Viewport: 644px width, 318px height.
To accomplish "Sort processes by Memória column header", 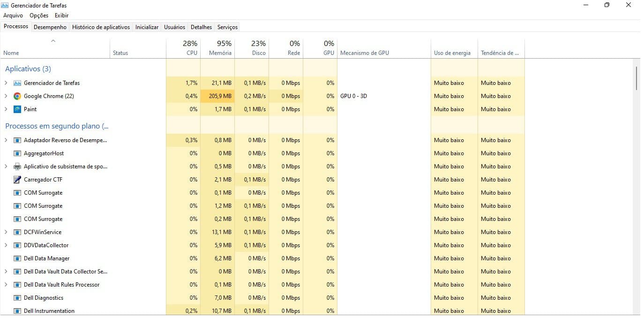I will pos(217,48).
